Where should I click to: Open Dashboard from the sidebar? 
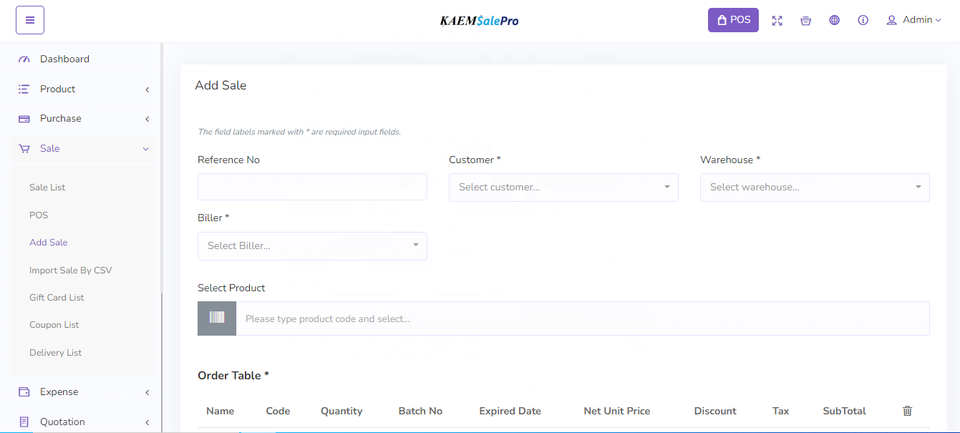[x=64, y=59]
